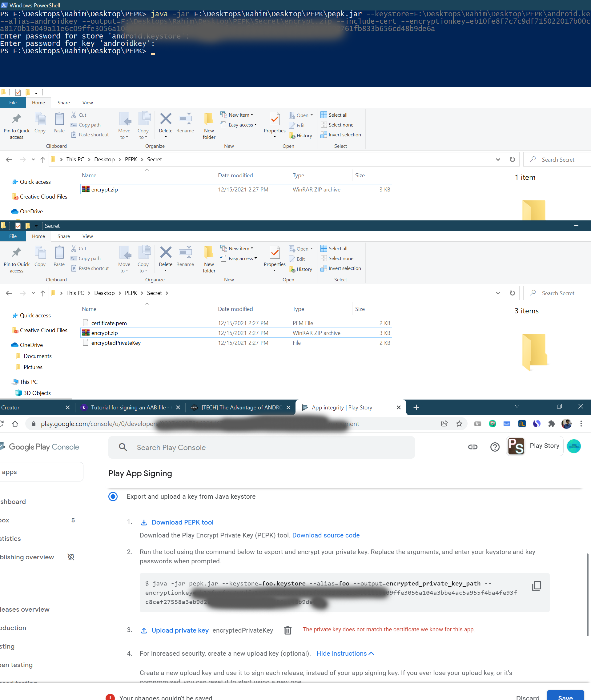This screenshot has height=700, width=591.
Task: Select Export and upload key radio button
Action: tap(113, 496)
